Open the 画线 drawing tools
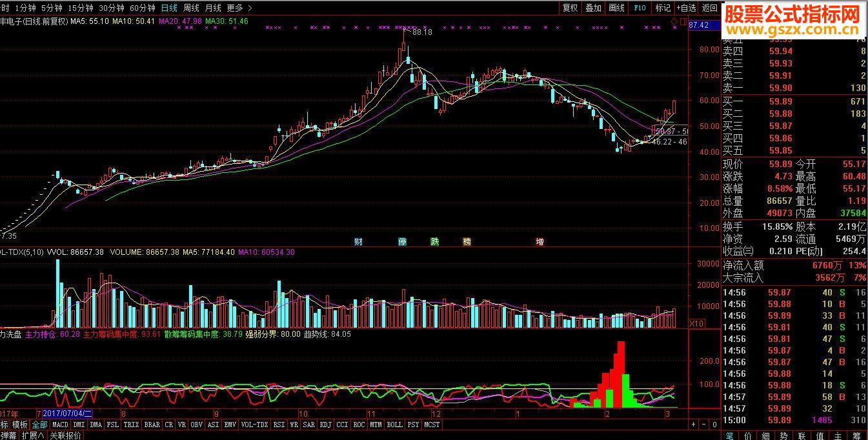The width and height of the screenshot is (868, 440). pos(617,8)
